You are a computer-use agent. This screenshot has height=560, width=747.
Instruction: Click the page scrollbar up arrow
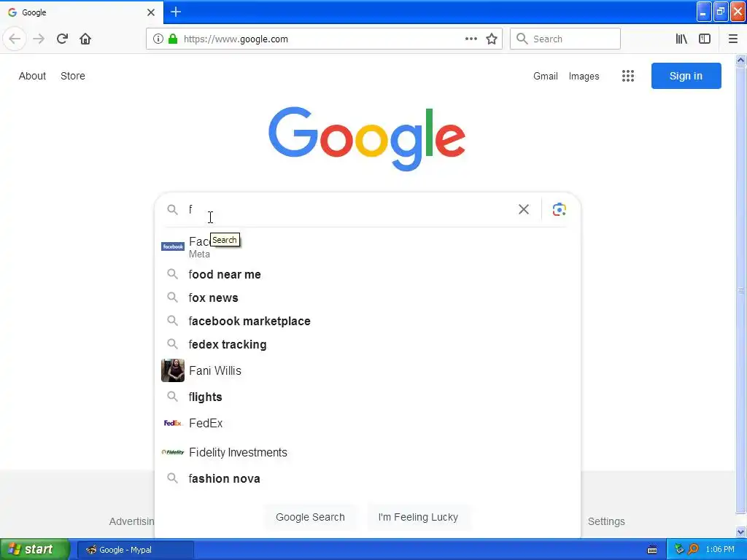[x=741, y=60]
